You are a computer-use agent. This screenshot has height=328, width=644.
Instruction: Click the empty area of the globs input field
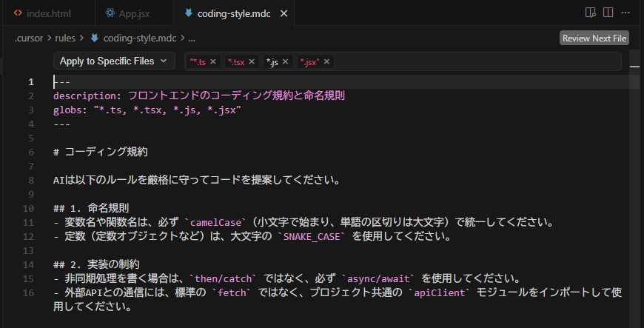[477, 61]
